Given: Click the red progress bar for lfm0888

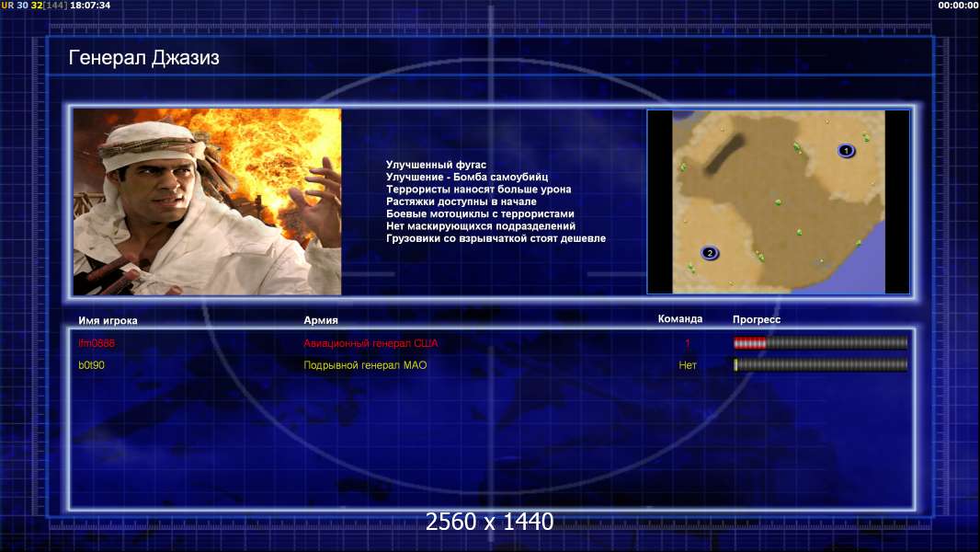Looking at the screenshot, I should tap(820, 343).
